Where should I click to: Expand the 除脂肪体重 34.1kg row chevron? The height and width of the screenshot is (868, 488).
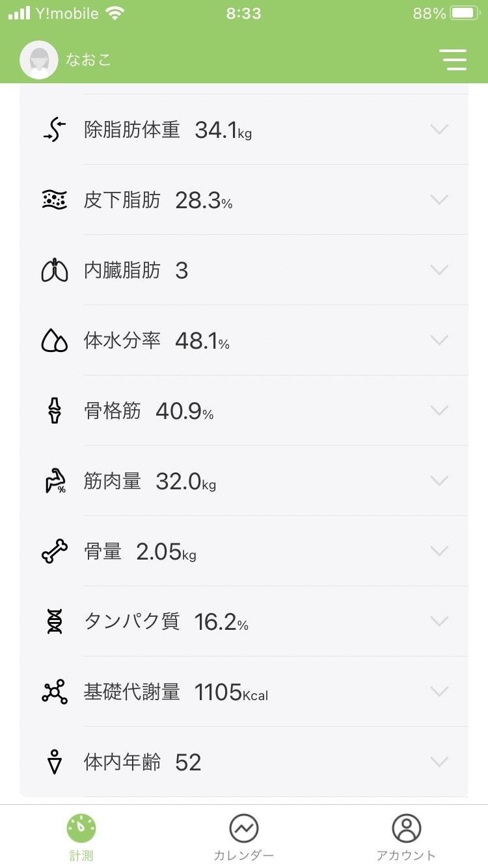(x=440, y=129)
